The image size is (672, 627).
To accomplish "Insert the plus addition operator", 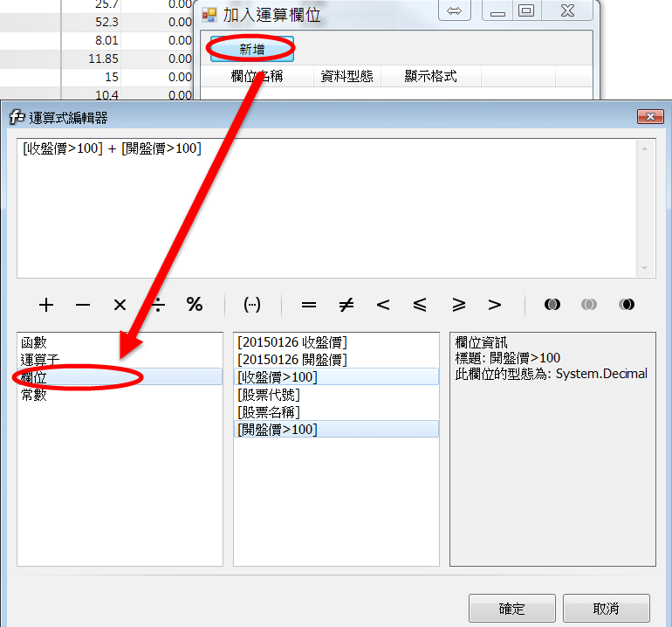I will pyautogui.click(x=46, y=305).
